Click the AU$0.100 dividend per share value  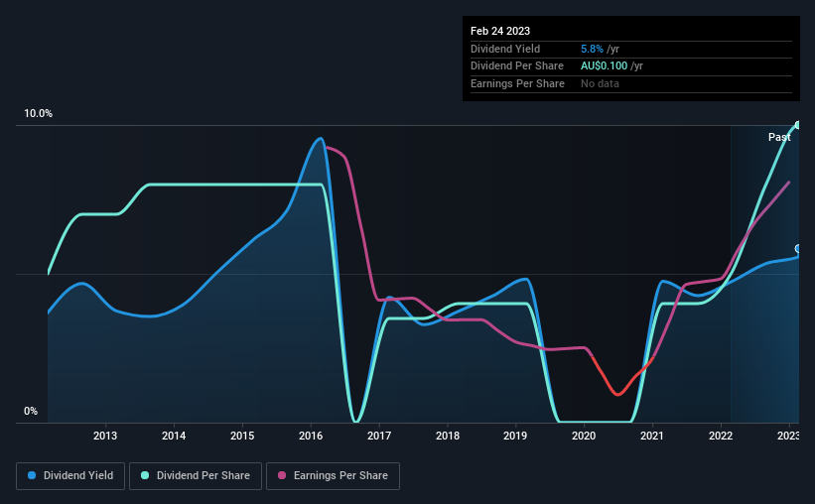pos(604,66)
